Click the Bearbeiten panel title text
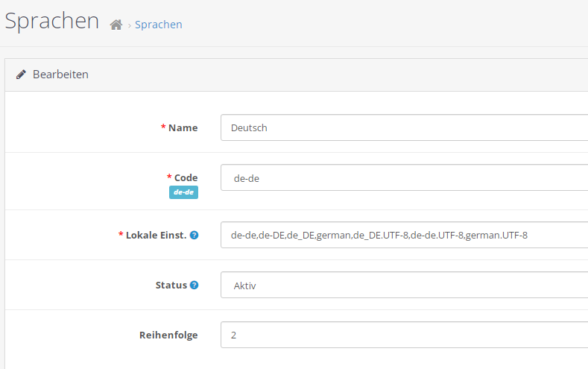 tap(60, 75)
